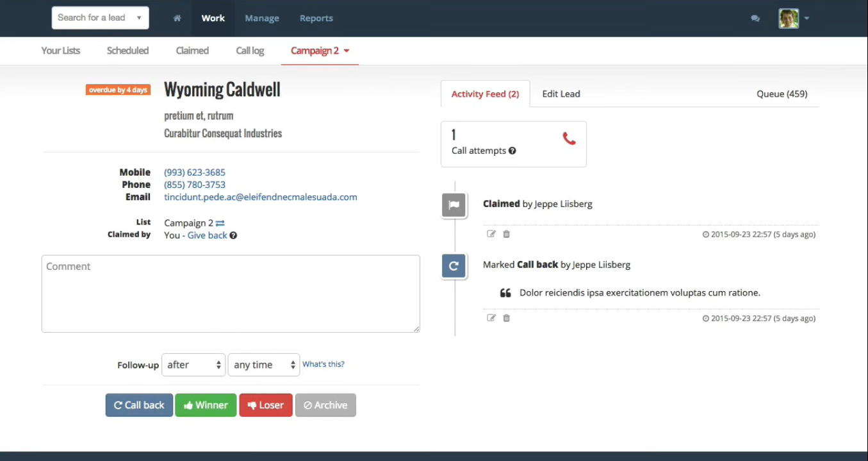
Task: Open the Follow-up 'any time' dropdown
Action: [264, 365]
